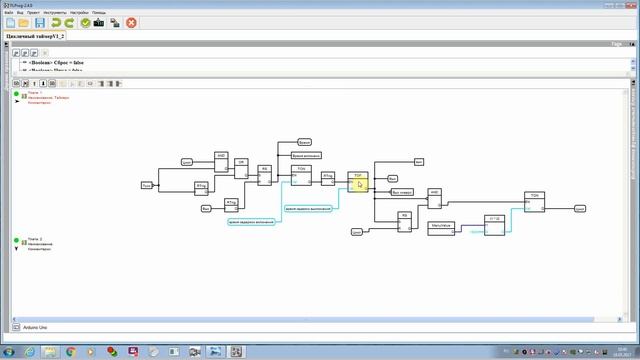This screenshot has height=360, width=640.
Task: Toggle the green indicator of Плата 1
Action: [16, 94]
